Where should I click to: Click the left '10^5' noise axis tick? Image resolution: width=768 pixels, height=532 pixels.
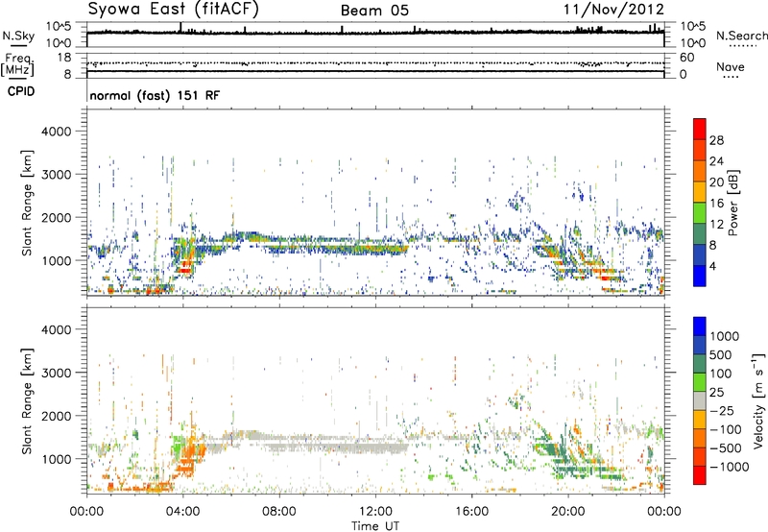click(x=59, y=27)
